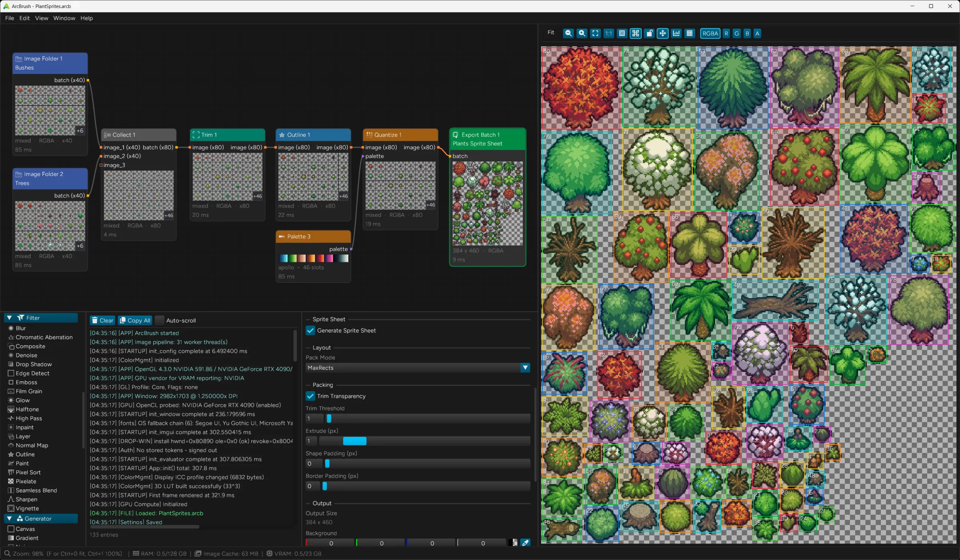Click the Quantize 1 node icon
Screen dimensions: 960x560
click(x=369, y=135)
